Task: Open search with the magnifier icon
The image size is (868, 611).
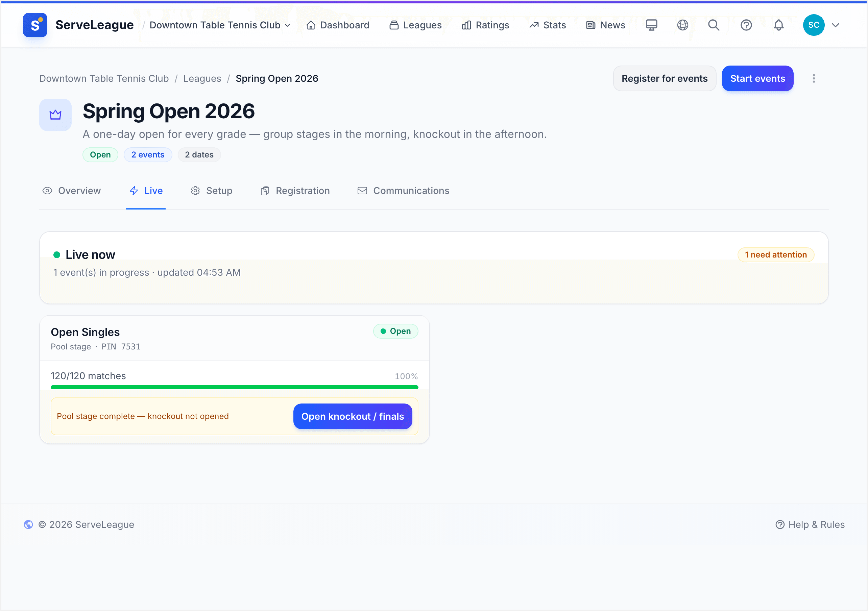Action: pyautogui.click(x=714, y=25)
